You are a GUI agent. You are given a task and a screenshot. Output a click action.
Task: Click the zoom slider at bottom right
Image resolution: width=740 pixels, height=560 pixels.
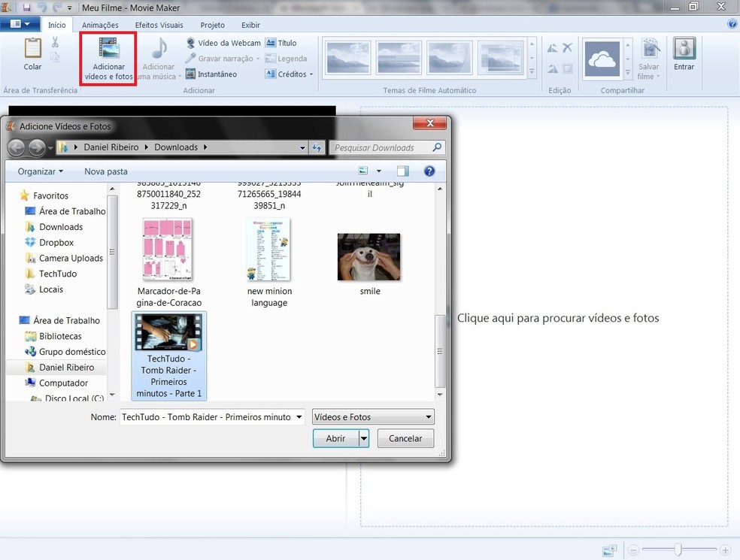(x=678, y=550)
